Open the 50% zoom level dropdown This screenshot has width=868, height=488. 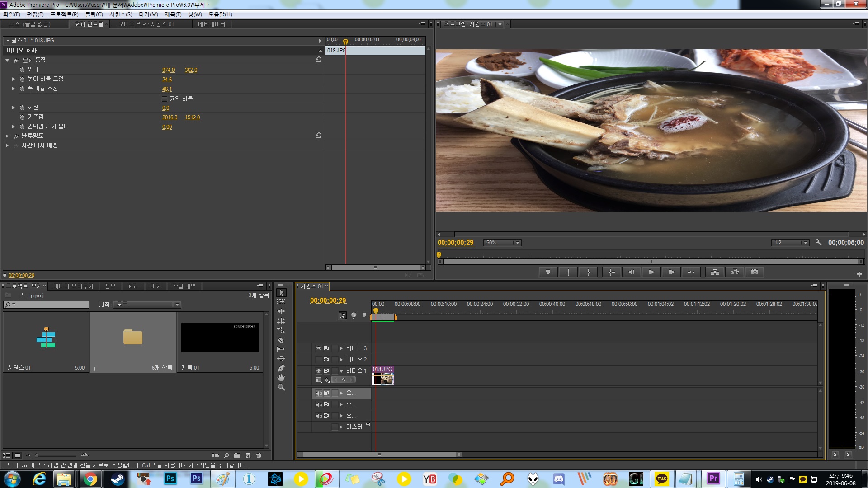pyautogui.click(x=502, y=243)
